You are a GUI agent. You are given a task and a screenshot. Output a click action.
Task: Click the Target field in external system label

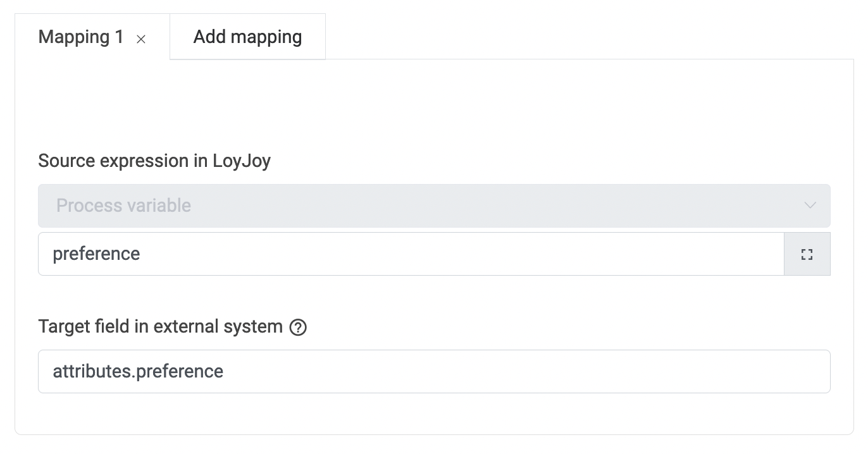(x=160, y=326)
